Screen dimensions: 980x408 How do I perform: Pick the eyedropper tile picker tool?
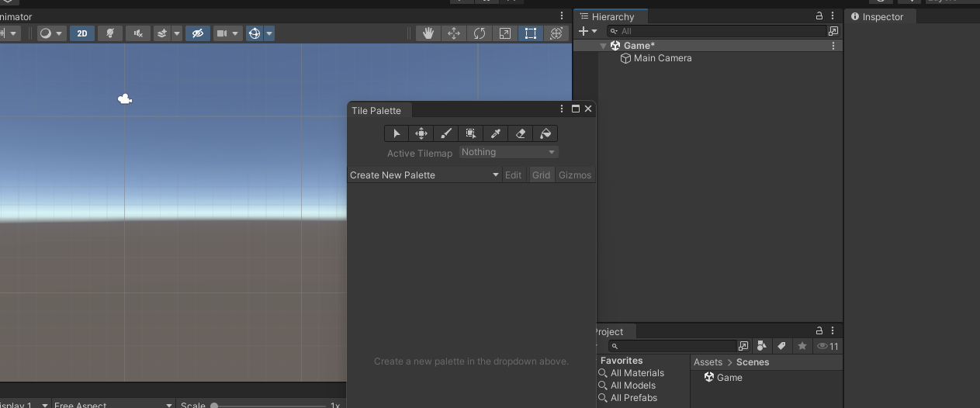click(496, 133)
